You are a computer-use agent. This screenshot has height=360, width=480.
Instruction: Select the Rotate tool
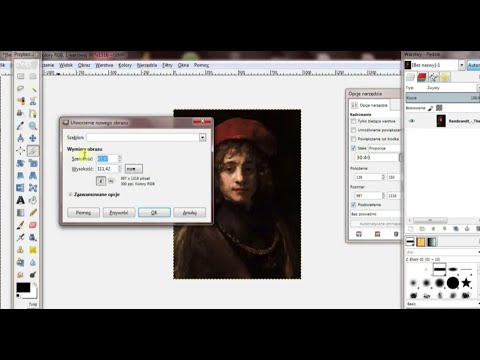pos(20,163)
